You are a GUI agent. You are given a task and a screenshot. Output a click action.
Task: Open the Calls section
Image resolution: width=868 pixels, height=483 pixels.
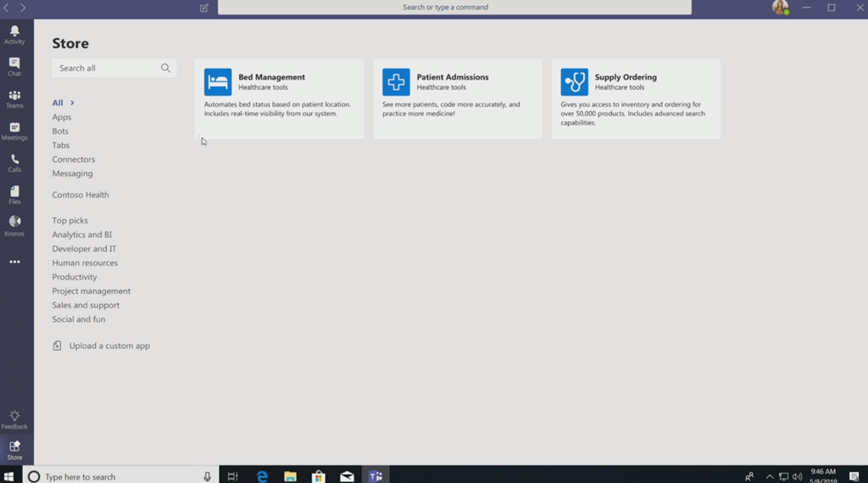[14, 163]
